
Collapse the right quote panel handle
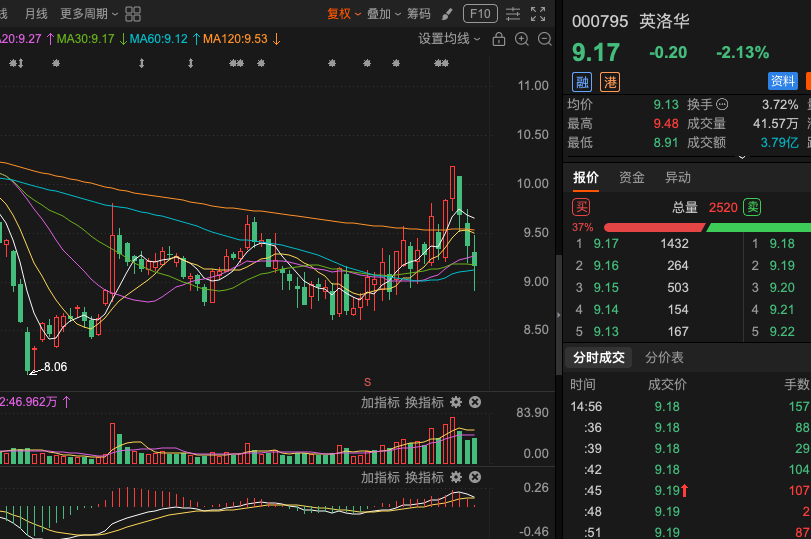tap(559, 315)
